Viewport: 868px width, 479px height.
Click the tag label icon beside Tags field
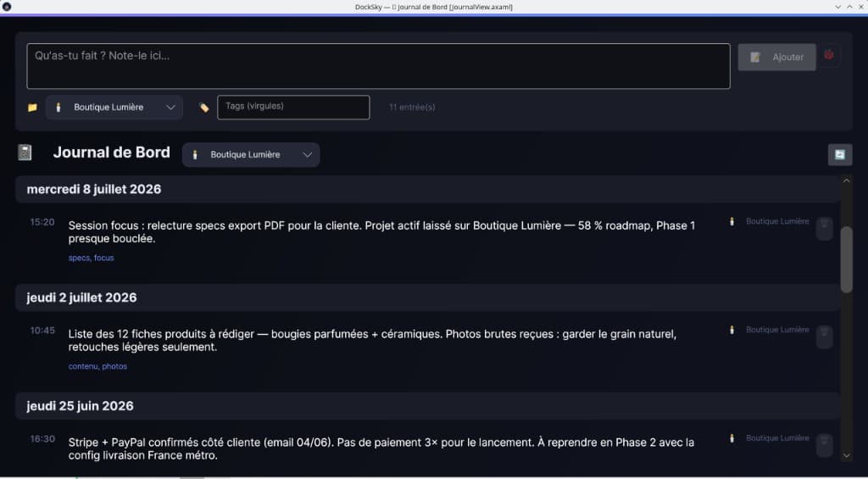(203, 108)
